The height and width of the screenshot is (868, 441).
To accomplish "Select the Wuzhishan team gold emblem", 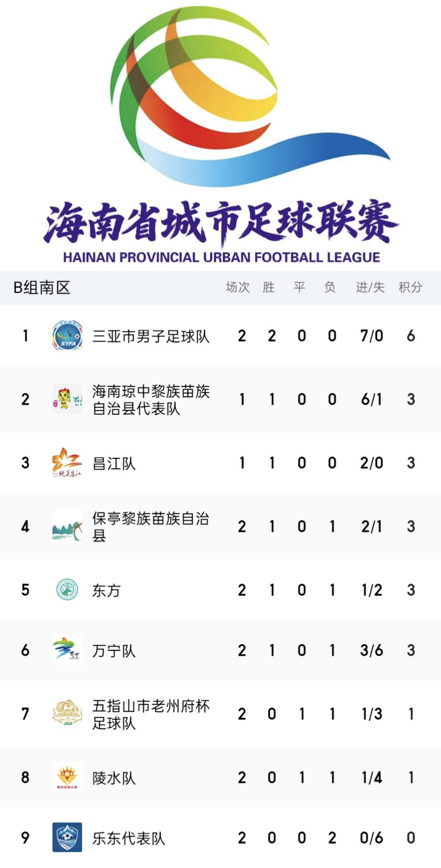I will point(67,713).
